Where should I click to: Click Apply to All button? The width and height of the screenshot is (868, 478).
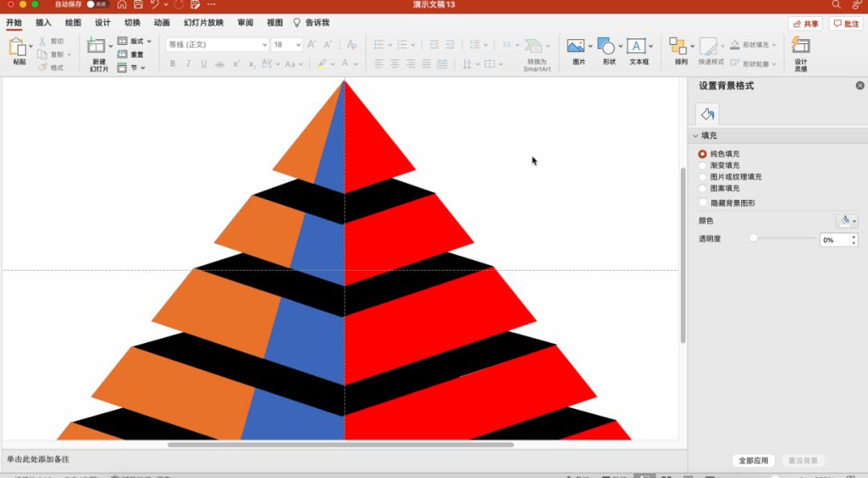(x=753, y=460)
